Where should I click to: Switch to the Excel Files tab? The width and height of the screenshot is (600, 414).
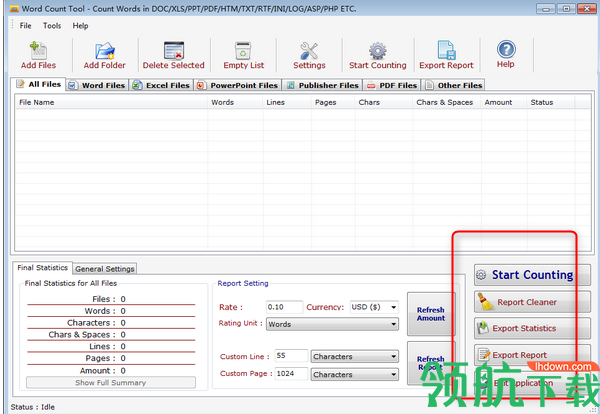[161, 85]
